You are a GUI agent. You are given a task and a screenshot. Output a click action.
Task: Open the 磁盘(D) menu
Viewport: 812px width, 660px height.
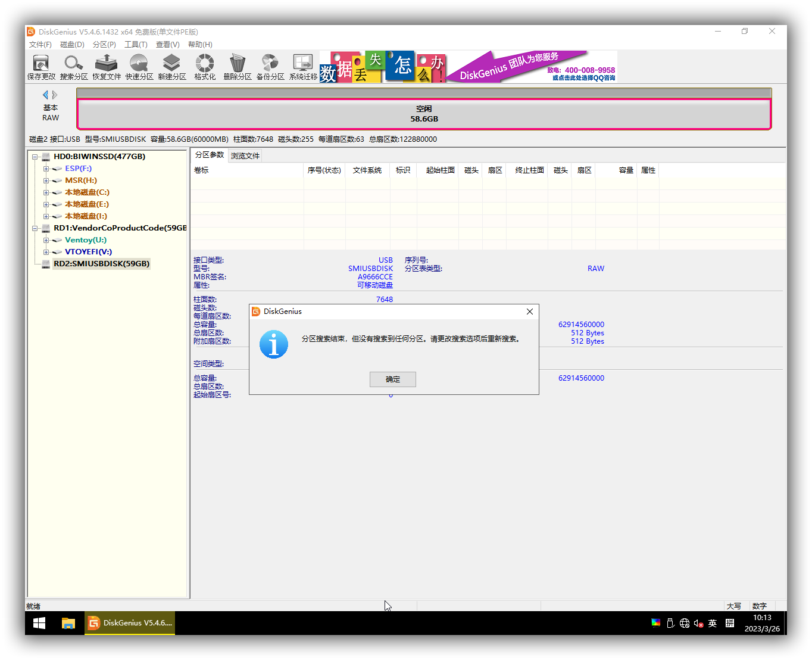[72, 45]
